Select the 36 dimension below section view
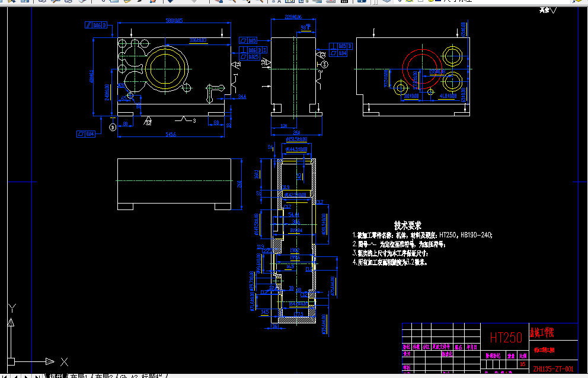 click(275, 326)
